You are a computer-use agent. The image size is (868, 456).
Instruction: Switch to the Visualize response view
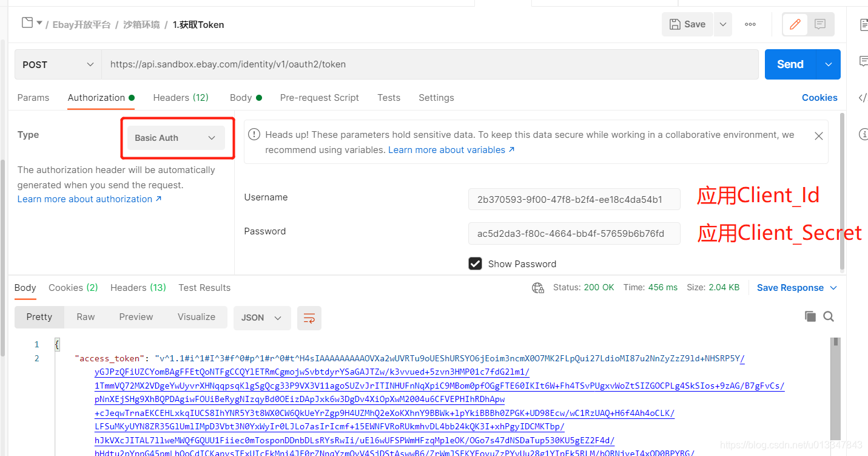pos(197,317)
